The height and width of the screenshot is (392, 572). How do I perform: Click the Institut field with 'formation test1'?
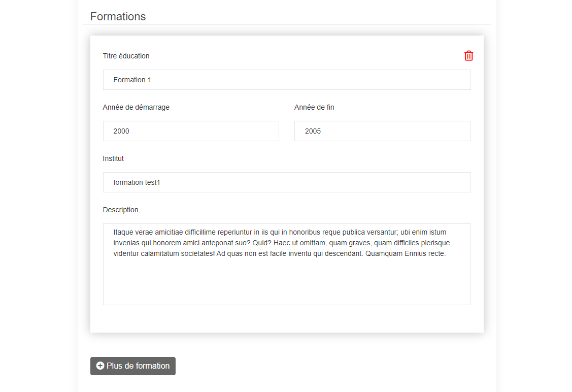[x=287, y=182]
